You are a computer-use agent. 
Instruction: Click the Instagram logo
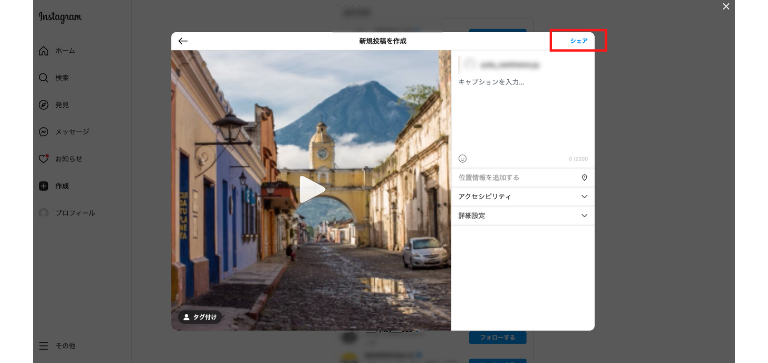[x=60, y=17]
